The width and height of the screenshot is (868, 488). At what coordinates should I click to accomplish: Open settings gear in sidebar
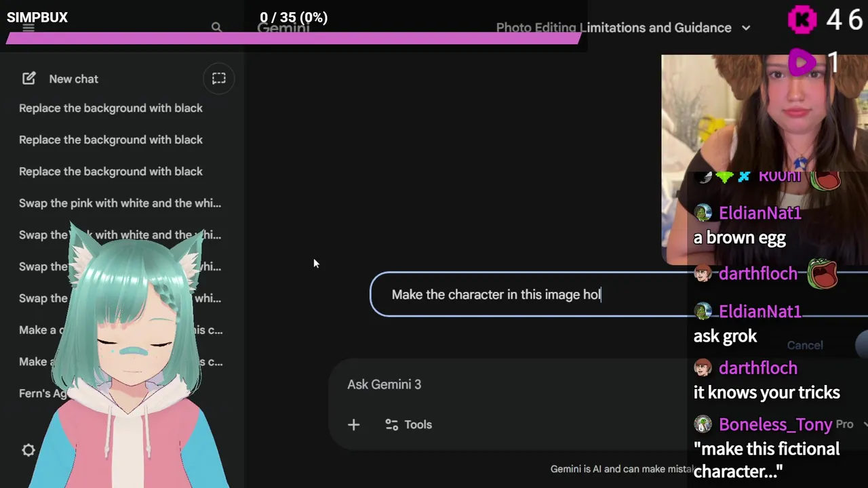tap(28, 450)
